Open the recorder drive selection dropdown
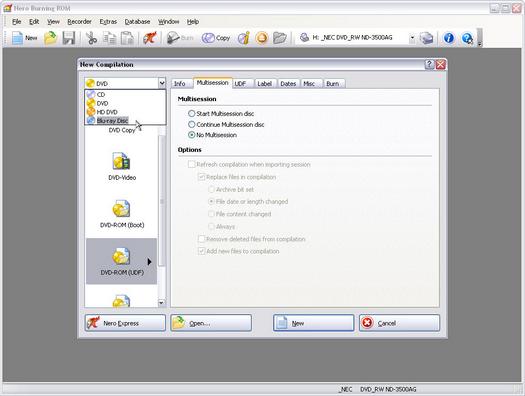 [412, 38]
